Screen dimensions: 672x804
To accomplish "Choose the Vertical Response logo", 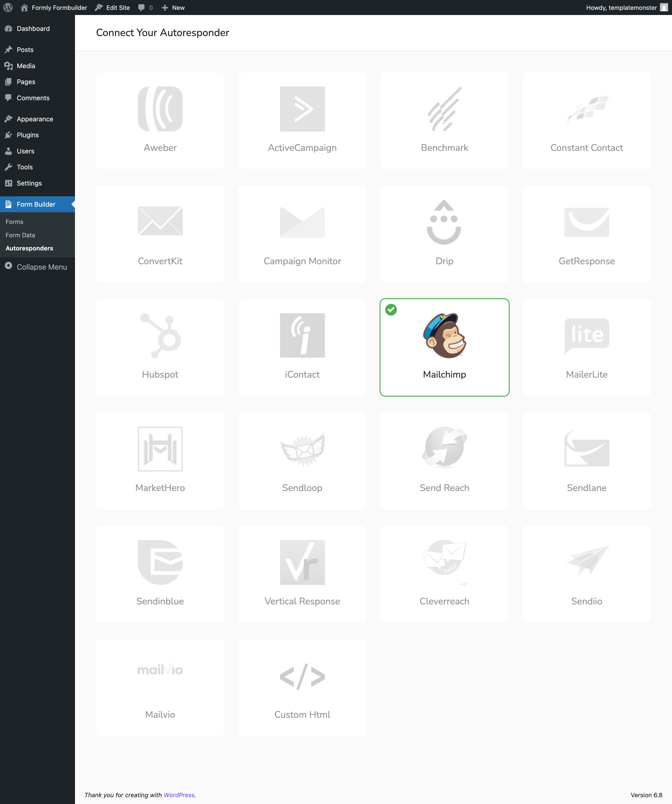I will pos(302,562).
